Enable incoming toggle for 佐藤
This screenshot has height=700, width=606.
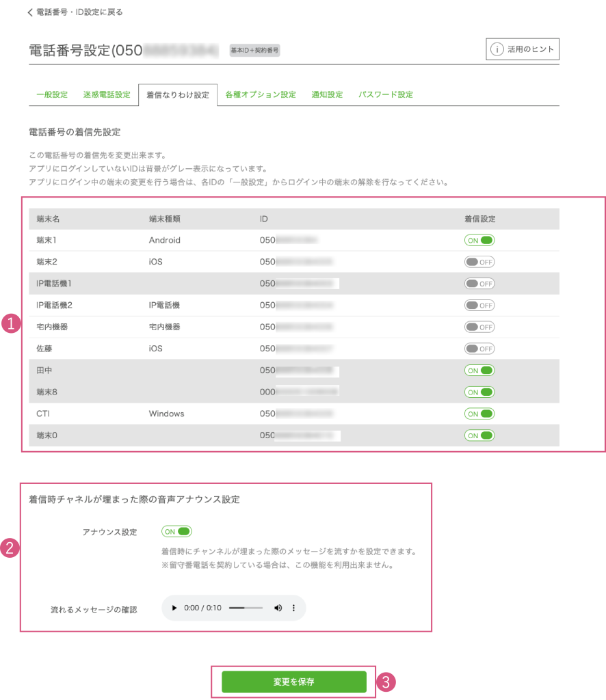479,349
